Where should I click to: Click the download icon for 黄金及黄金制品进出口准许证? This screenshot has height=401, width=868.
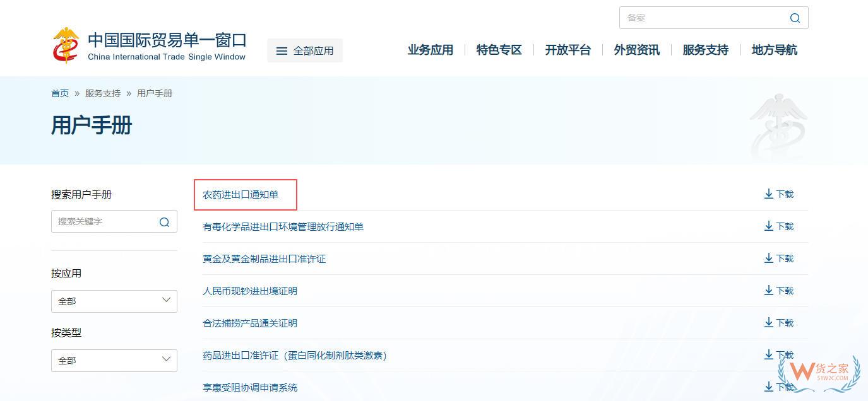[x=768, y=259]
